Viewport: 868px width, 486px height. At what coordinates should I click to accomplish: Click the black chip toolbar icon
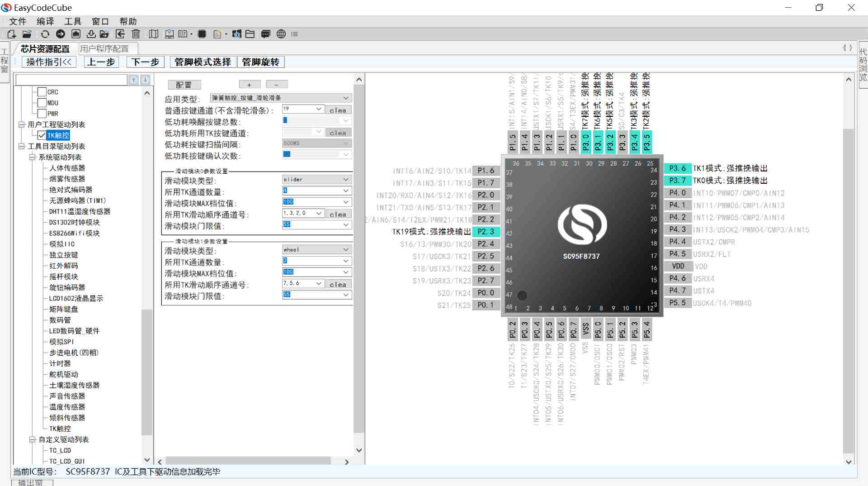click(x=202, y=34)
